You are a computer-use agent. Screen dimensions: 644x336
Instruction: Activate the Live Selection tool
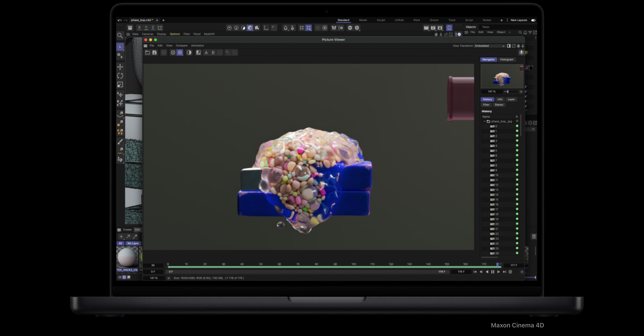pyautogui.click(x=120, y=47)
